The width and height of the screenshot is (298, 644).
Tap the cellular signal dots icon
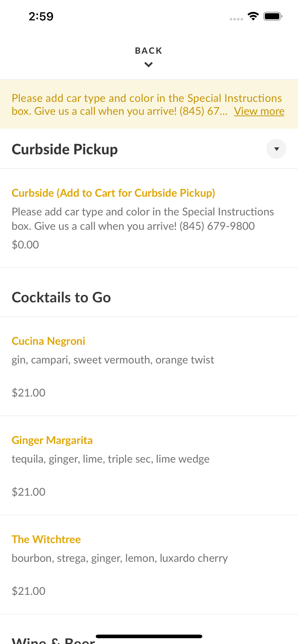[x=236, y=19]
